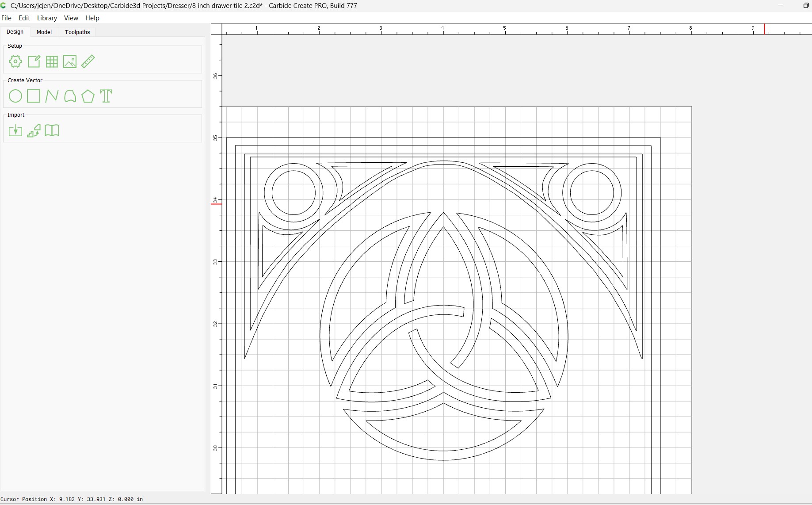The image size is (812, 505).
Task: Click the edit document setup icon
Action: click(34, 61)
